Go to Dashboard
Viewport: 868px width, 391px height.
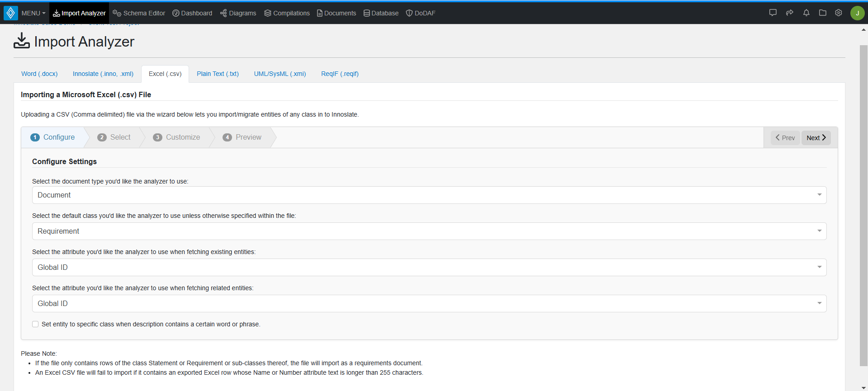tap(192, 13)
